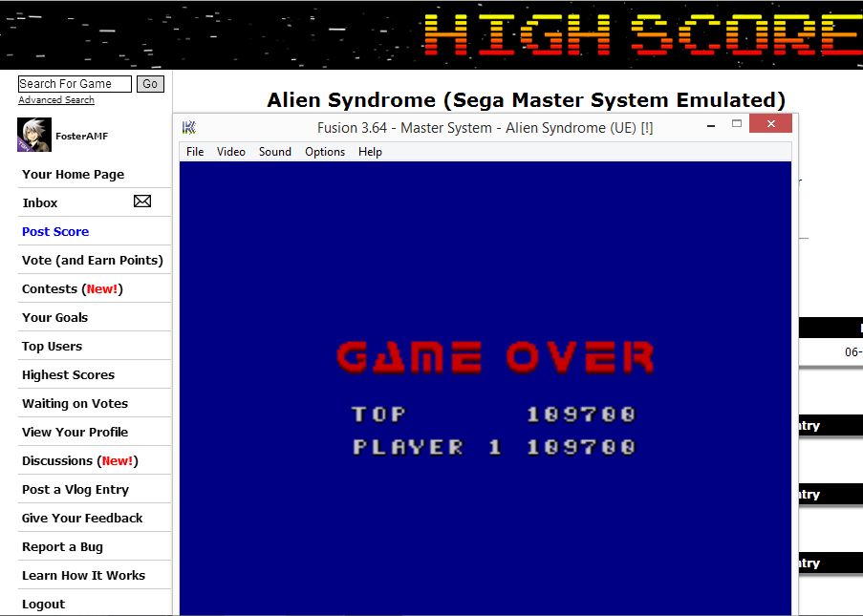The image size is (863, 616).
Task: Open Highest Scores page
Action: click(x=68, y=374)
